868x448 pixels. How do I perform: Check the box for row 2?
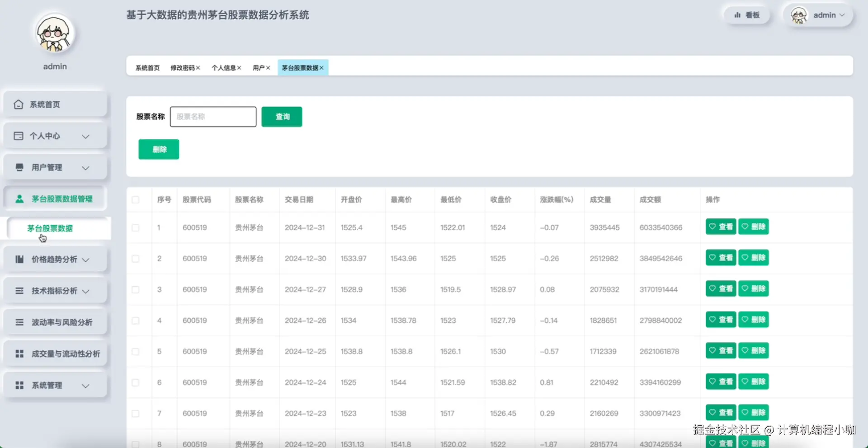pos(136,259)
